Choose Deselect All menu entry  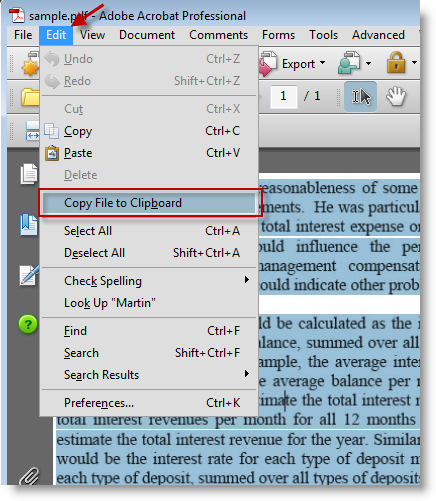coord(149,253)
